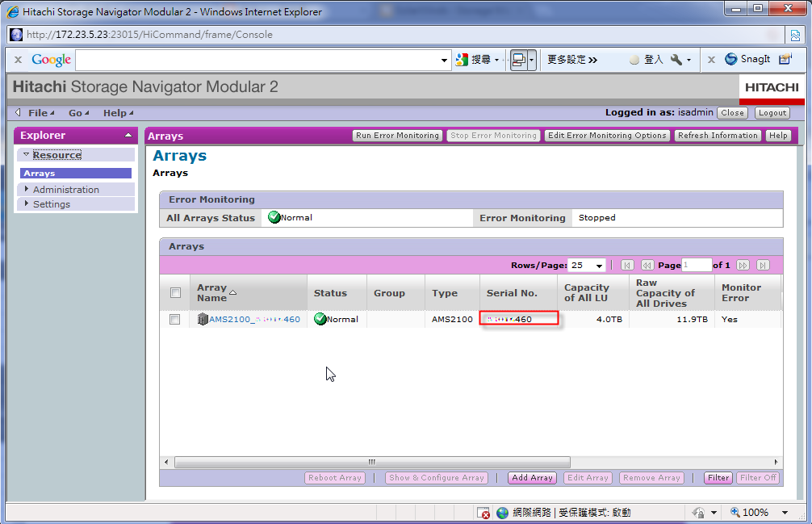Viewport: 812px width, 524px height.
Task: Open the File menu
Action: click(41, 113)
